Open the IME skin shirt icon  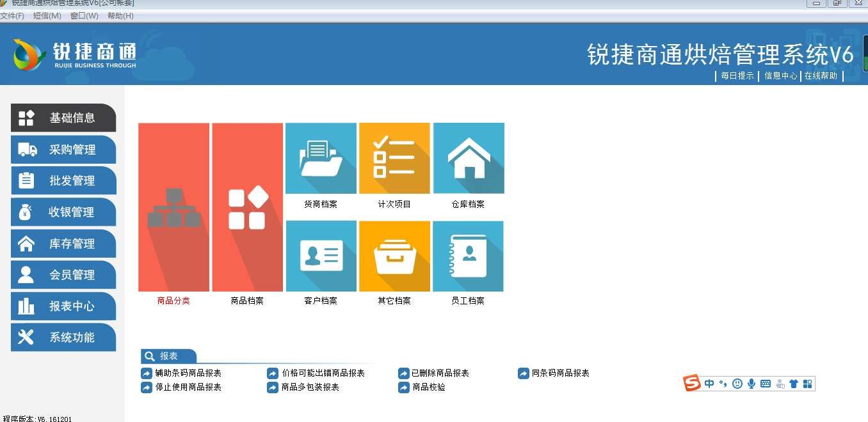click(x=794, y=384)
